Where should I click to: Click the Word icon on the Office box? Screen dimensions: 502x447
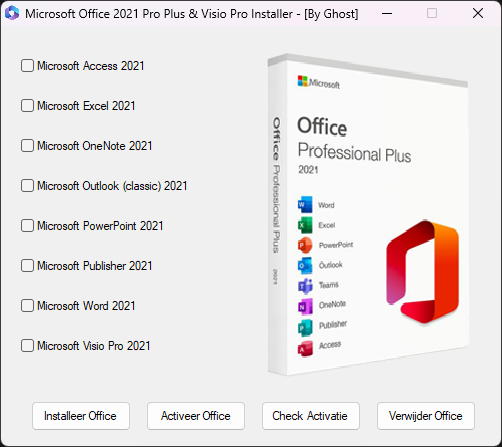click(305, 204)
